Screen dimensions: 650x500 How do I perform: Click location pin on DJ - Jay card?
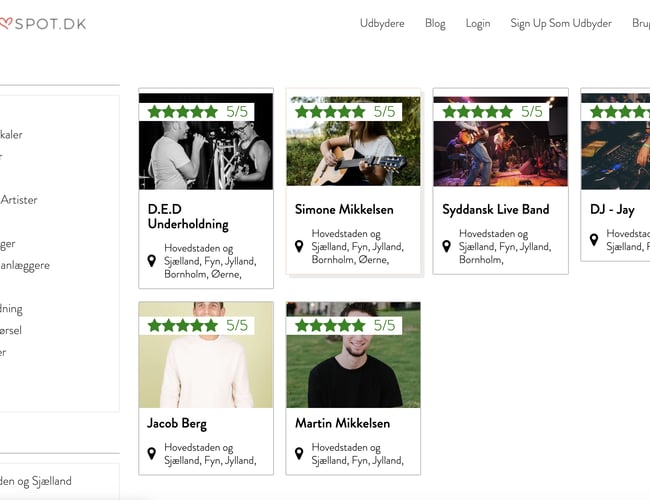(x=593, y=240)
